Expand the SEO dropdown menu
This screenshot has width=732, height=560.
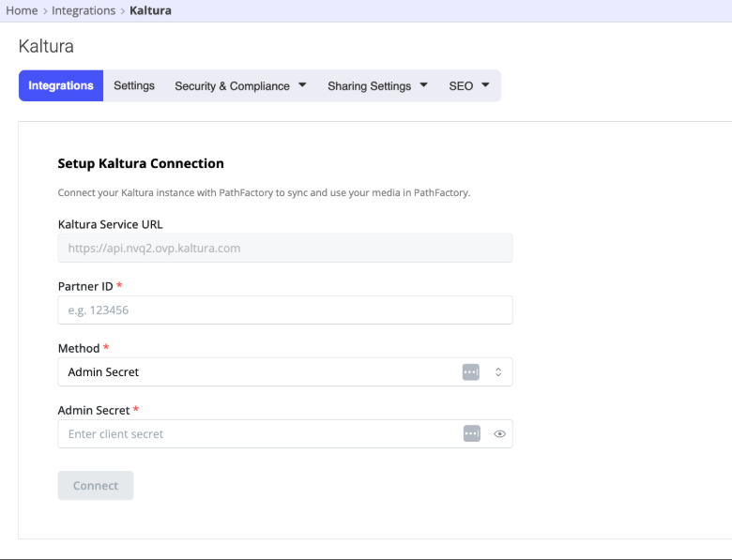(x=469, y=86)
